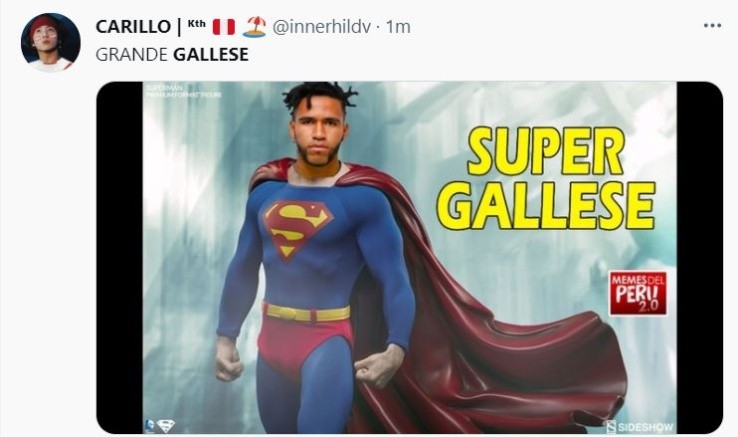Screen dimensions: 738x437
Task: Click the yellow GALLESE title word in image
Action: [546, 205]
